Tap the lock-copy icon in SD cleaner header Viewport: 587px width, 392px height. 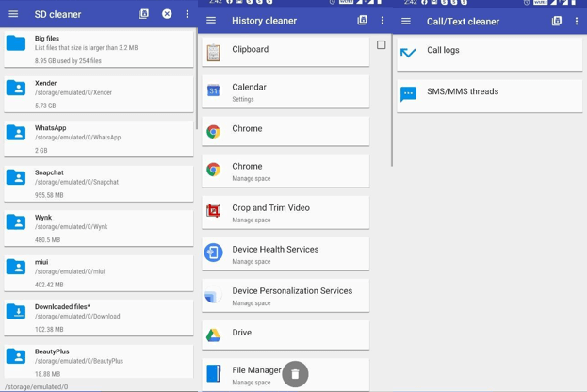(144, 14)
